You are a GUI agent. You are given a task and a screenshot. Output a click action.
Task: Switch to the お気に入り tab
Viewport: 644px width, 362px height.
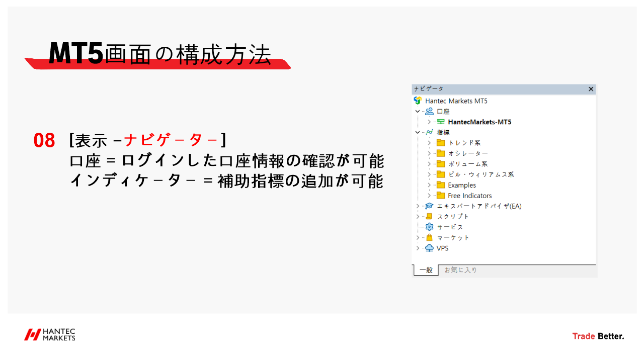pyautogui.click(x=460, y=271)
